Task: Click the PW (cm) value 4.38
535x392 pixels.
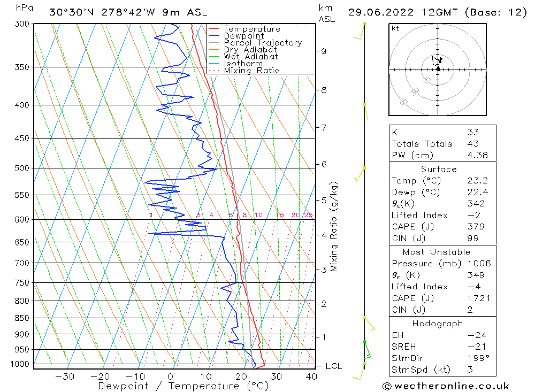Action: pyautogui.click(x=477, y=155)
